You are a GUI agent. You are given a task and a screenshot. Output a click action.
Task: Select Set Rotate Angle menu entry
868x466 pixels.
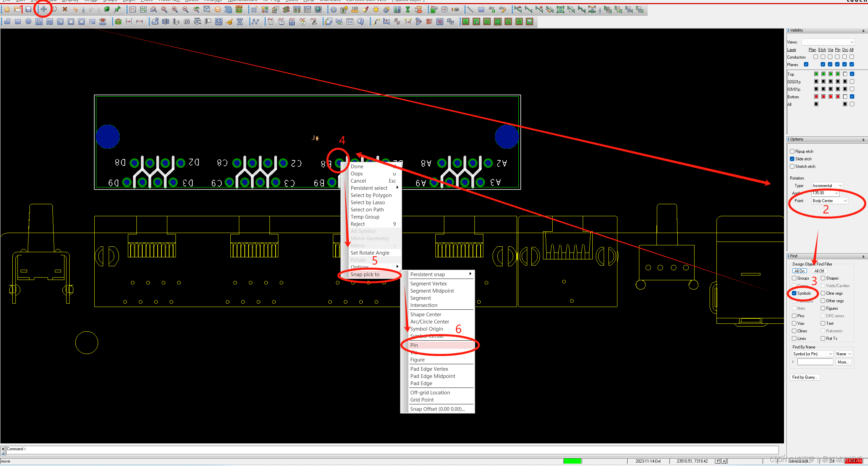tap(370, 253)
